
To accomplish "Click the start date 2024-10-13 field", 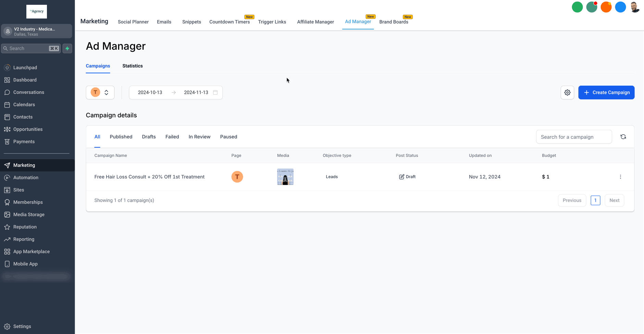I will click(x=150, y=92).
